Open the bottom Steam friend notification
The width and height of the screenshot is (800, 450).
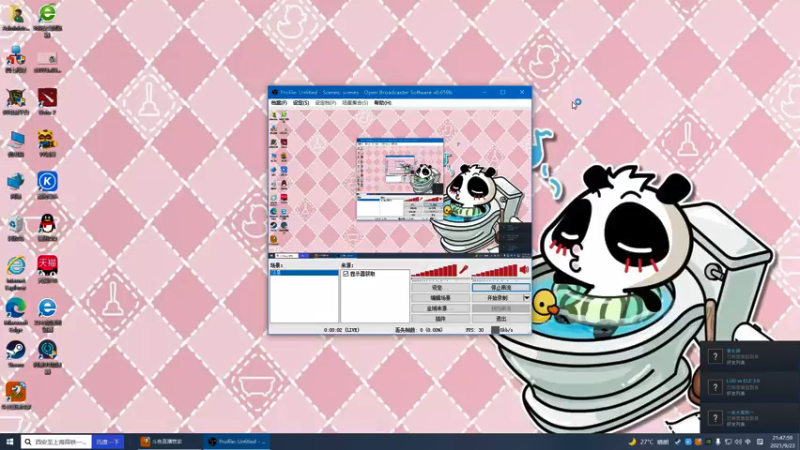(750, 418)
